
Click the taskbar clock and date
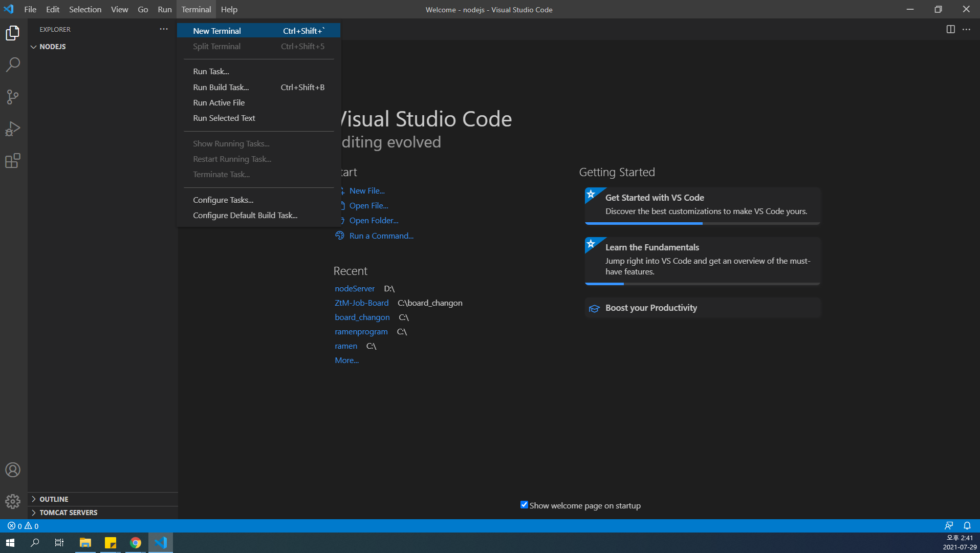(960, 543)
